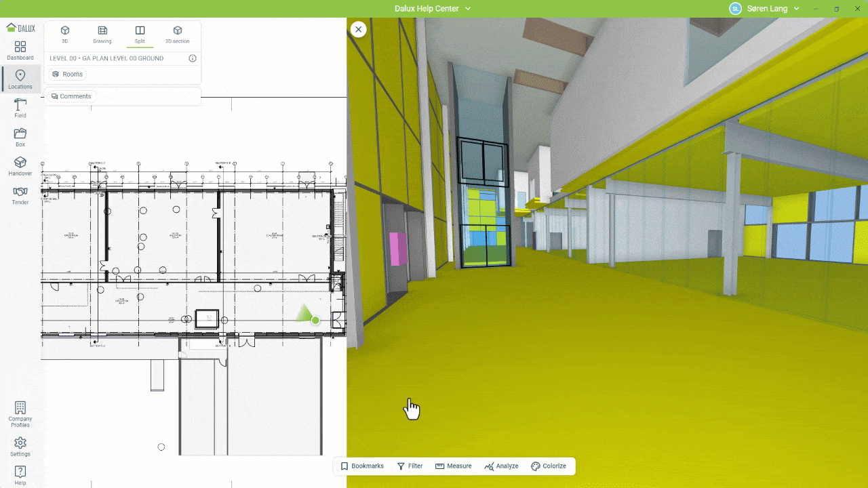Open the Bookmarks panel
The width and height of the screenshot is (868, 488).
362,466
